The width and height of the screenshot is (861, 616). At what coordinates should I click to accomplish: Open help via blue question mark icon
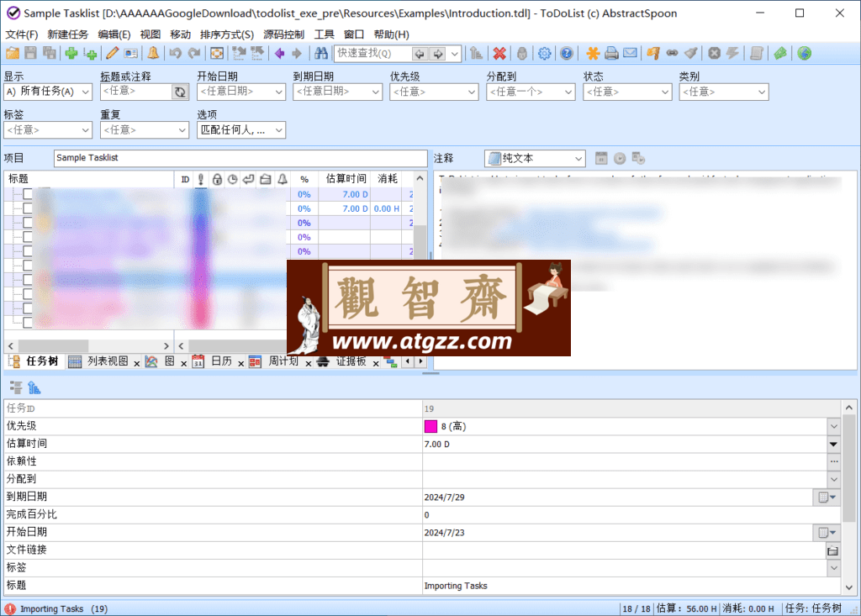point(567,53)
